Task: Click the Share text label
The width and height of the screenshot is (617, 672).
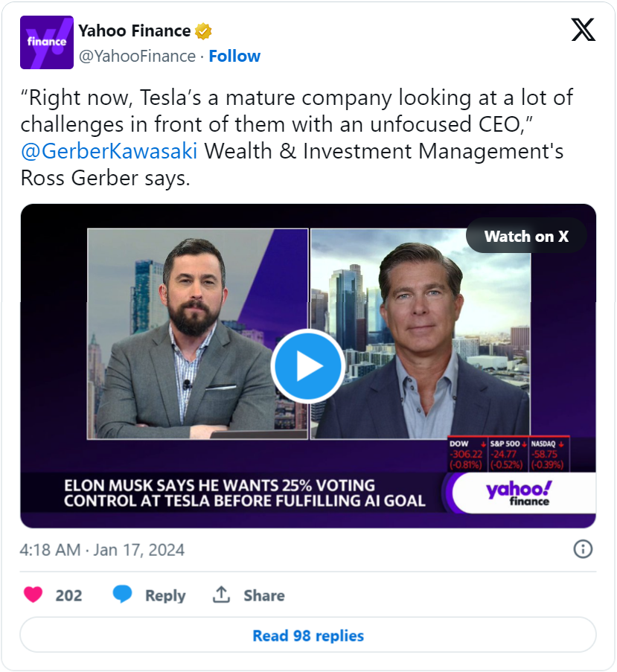Action: point(263,595)
